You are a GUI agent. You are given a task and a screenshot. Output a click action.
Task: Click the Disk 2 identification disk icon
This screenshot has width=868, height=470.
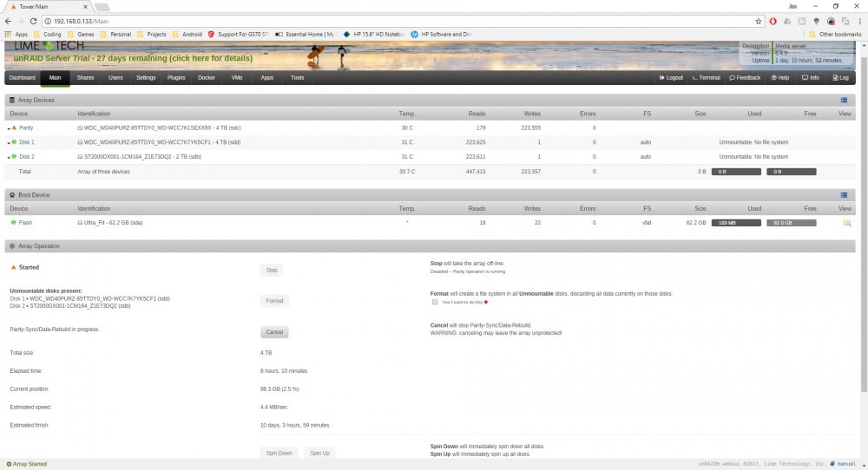point(80,156)
